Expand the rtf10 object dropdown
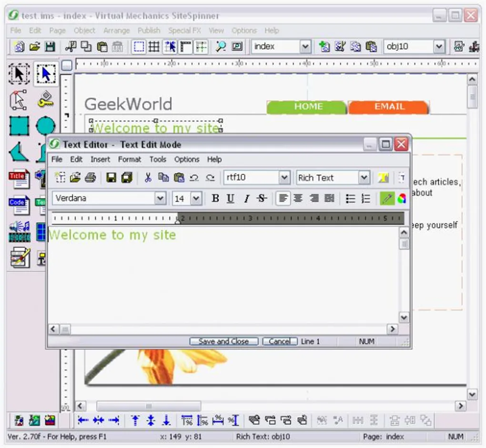 tap(284, 178)
